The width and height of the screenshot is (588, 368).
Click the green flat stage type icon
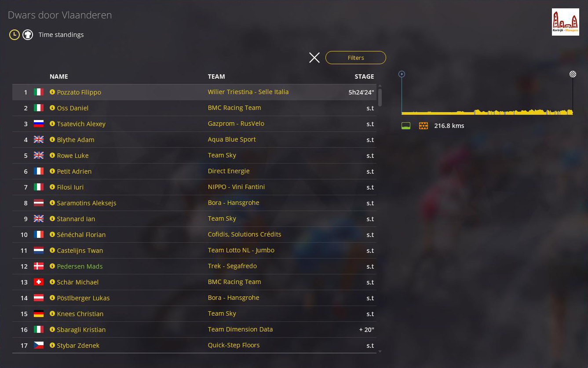pos(406,126)
